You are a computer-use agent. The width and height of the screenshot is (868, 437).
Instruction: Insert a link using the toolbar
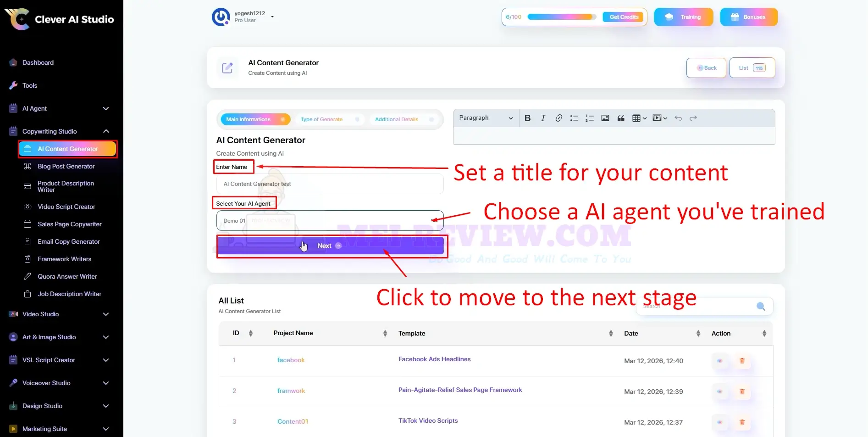pos(558,118)
